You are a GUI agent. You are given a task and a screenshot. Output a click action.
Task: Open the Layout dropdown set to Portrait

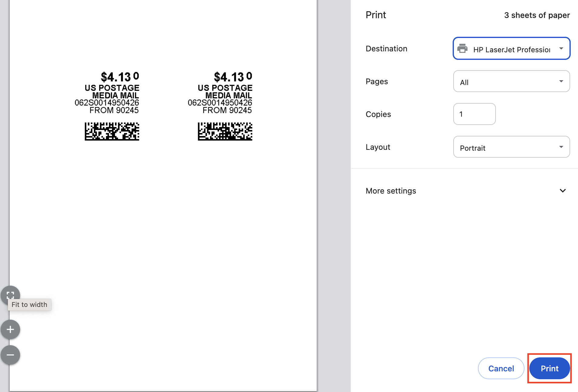[x=511, y=147]
